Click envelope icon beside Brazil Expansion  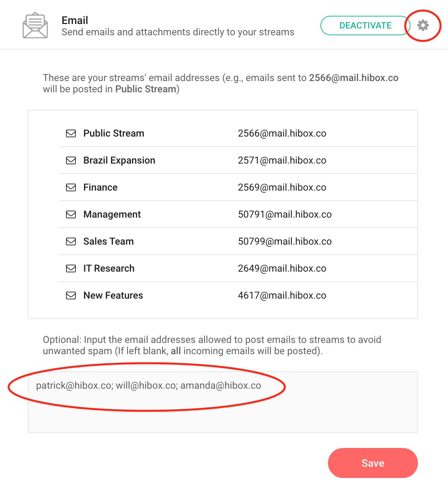coord(71,161)
